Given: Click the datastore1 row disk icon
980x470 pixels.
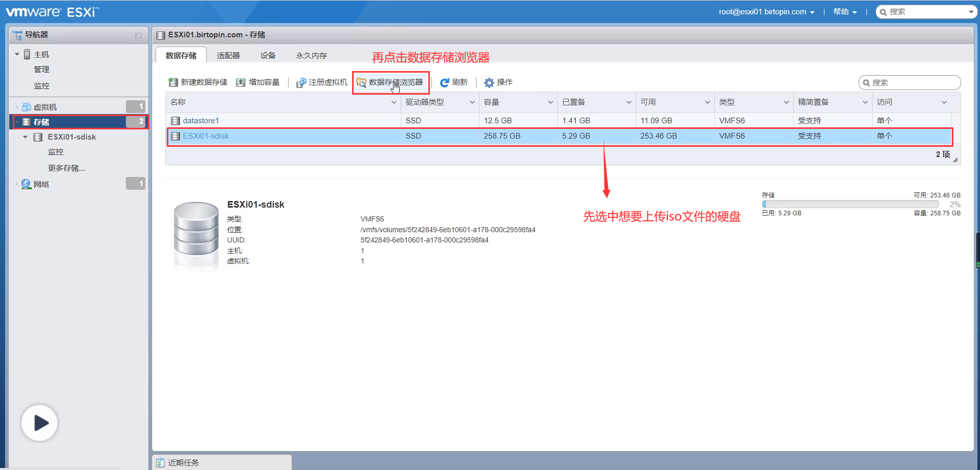Looking at the screenshot, I should coord(176,121).
